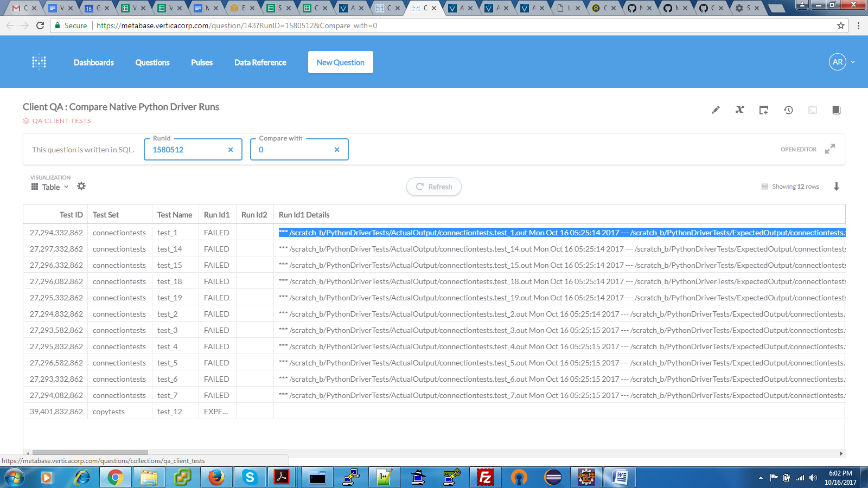View the question's revision history
This screenshot has width=868, height=488.
pos(788,110)
